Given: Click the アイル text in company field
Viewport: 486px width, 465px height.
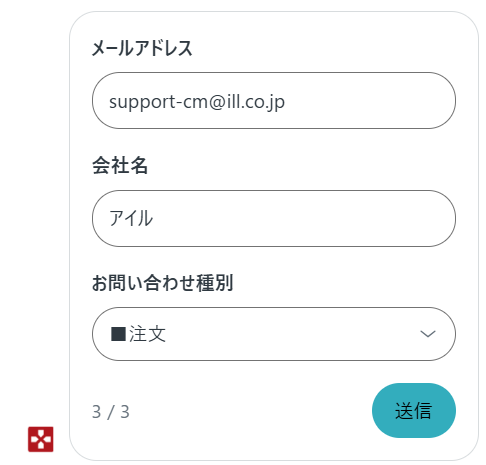Looking at the screenshot, I should pyautogui.click(x=131, y=218).
